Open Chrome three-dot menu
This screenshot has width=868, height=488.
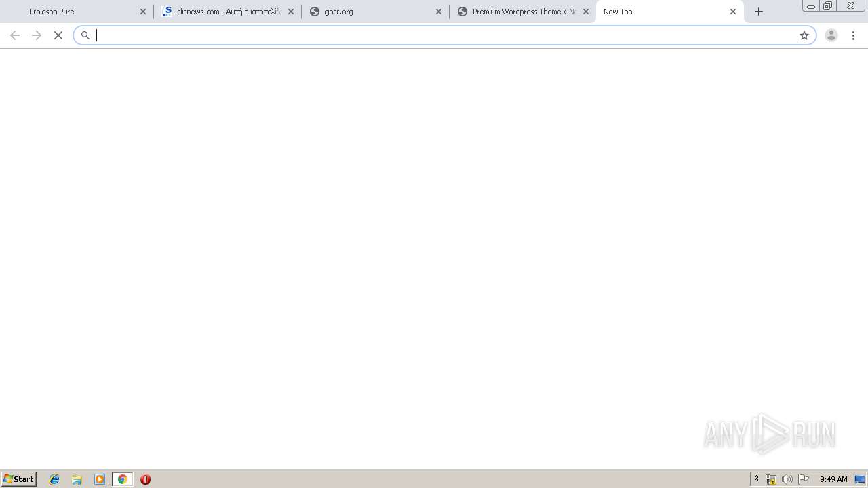click(x=854, y=35)
